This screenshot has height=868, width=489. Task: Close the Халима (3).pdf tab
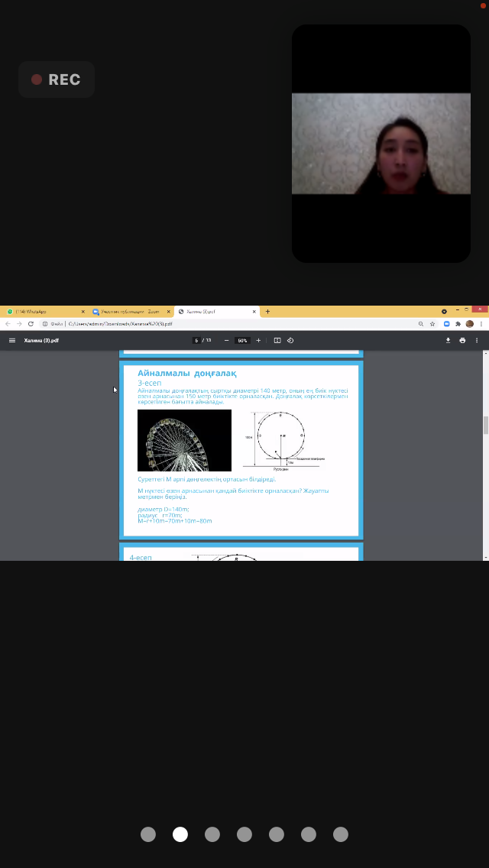[254, 312]
